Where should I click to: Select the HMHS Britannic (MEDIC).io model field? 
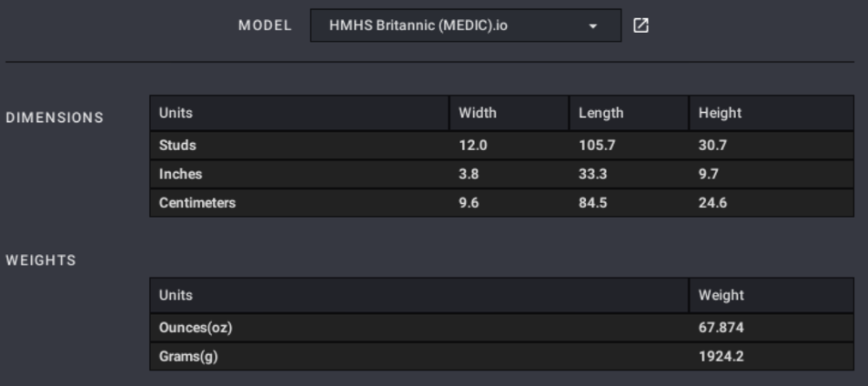tap(465, 25)
